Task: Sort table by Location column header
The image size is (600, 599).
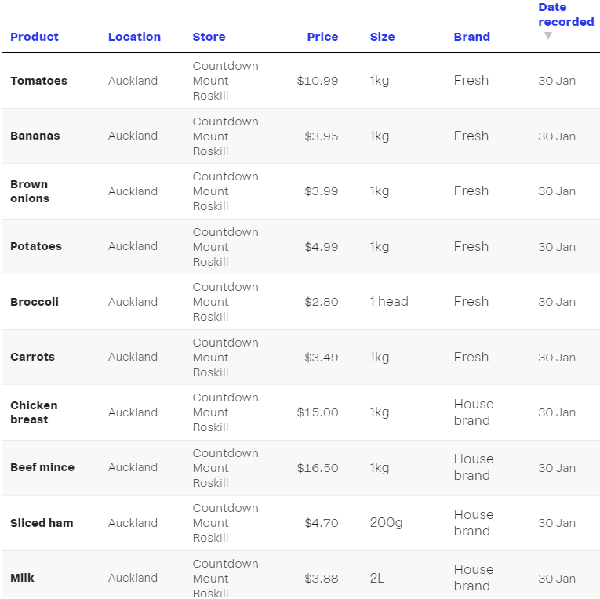Action: click(134, 37)
